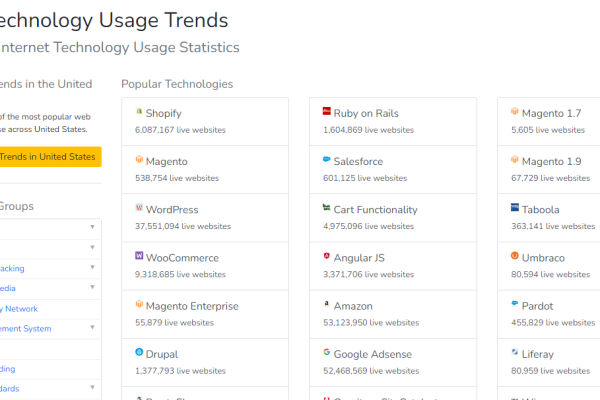Click the Salesforce cloud icon
Image resolution: width=600 pixels, height=400 pixels.
(326, 159)
